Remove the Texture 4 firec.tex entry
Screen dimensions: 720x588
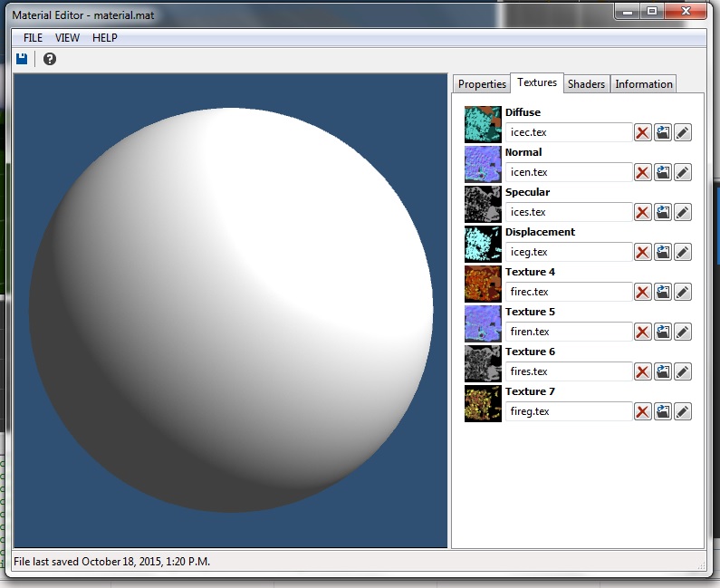point(642,292)
